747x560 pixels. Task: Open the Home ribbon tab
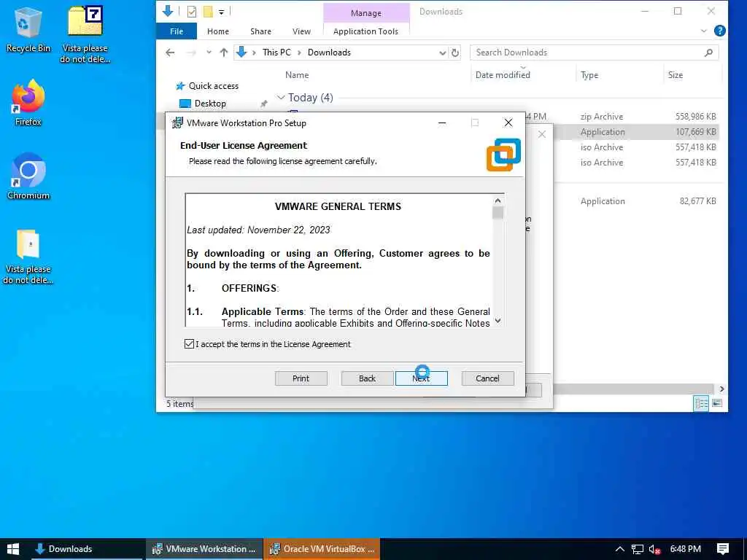(217, 31)
